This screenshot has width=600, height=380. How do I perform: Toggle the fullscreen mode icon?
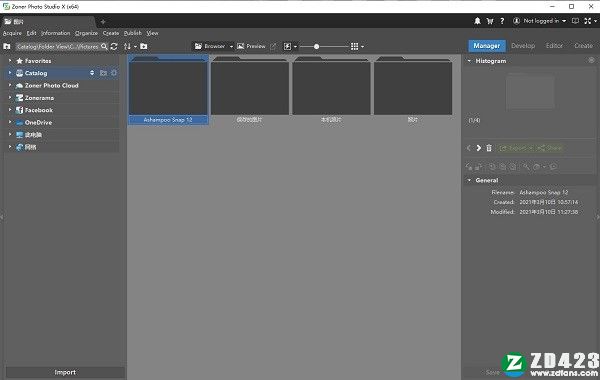point(588,21)
